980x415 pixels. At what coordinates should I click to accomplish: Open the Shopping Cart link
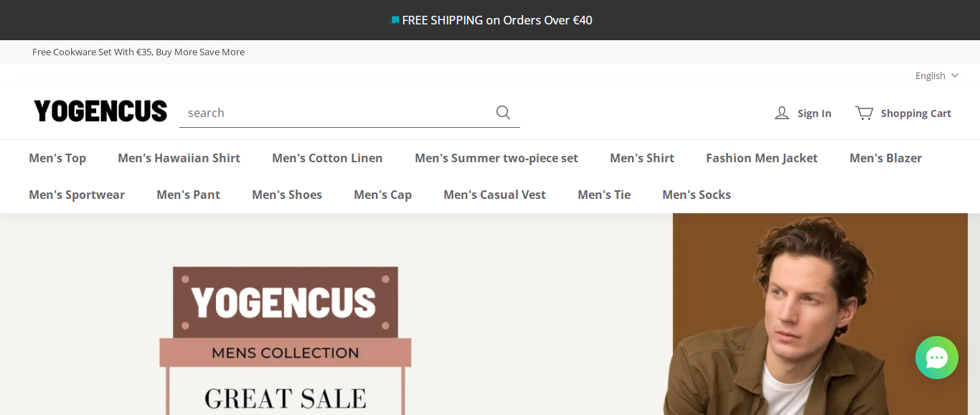click(915, 113)
